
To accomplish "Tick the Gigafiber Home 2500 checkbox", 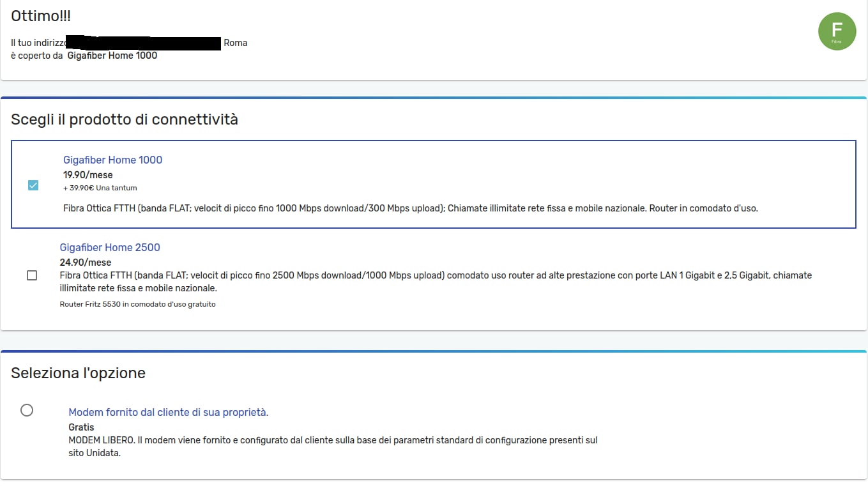I will tap(32, 275).
